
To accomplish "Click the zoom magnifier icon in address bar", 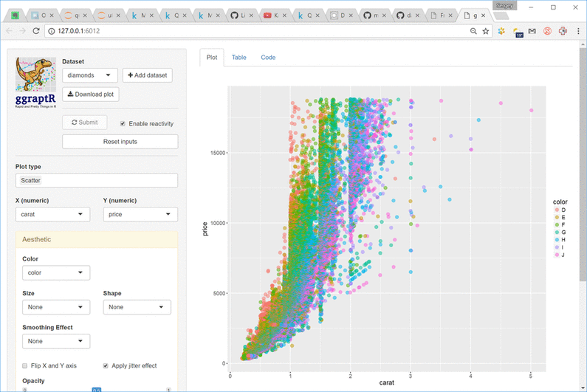I will 473,31.
